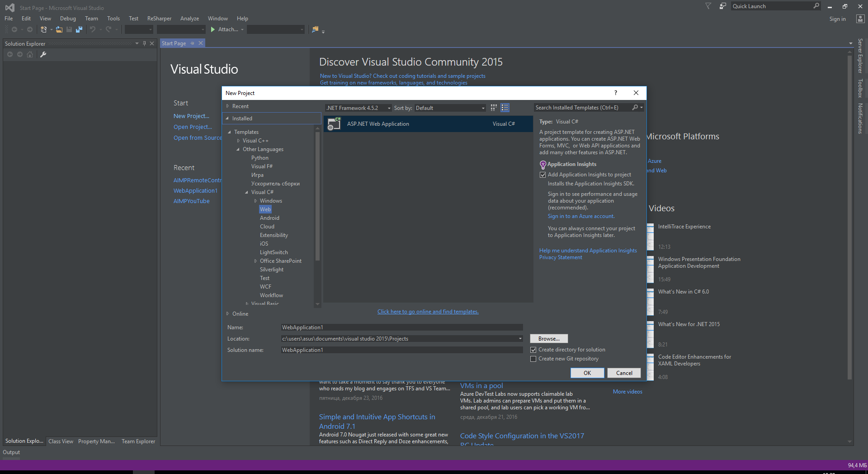Switch templates to medium list view
The height and width of the screenshot is (474, 868).
point(505,108)
